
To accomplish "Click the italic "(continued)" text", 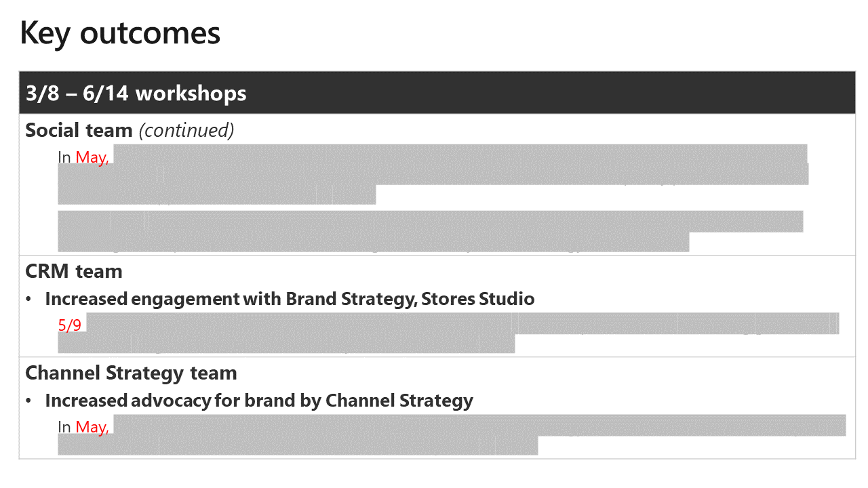I will point(186,130).
